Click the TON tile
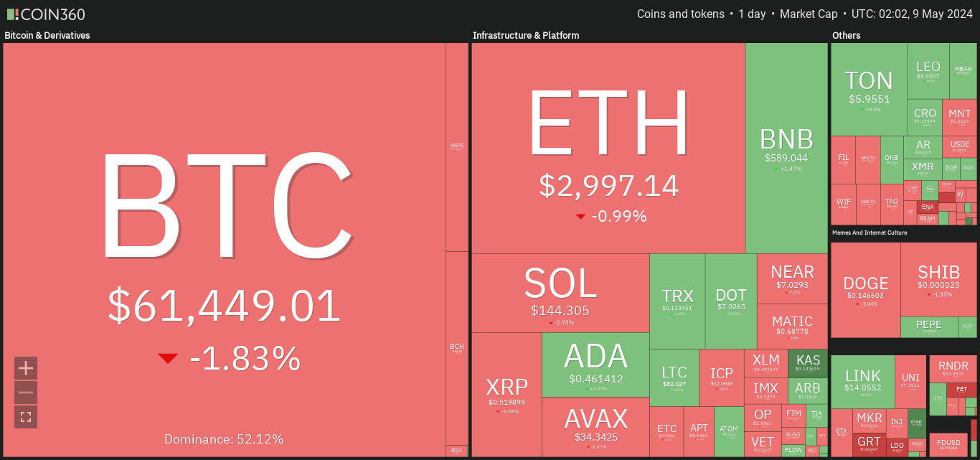The width and height of the screenshot is (980, 460). click(x=869, y=89)
